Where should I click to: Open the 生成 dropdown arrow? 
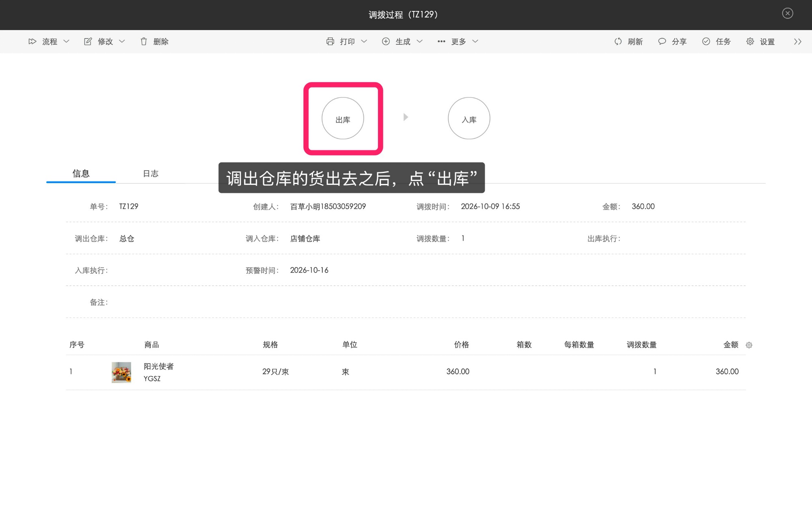coord(420,41)
